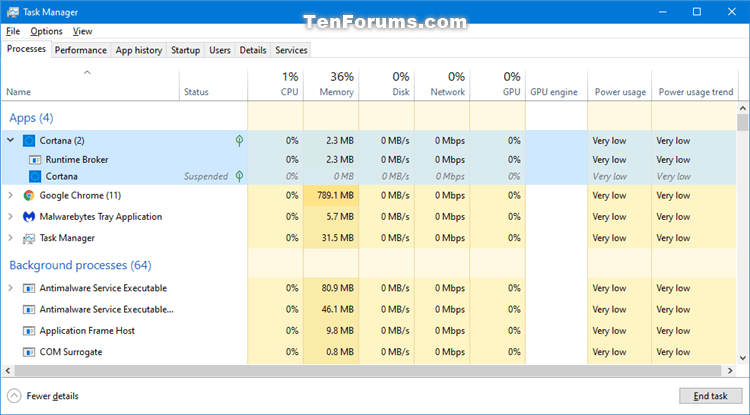
Task: Sort by the GPU column header
Action: [x=497, y=85]
